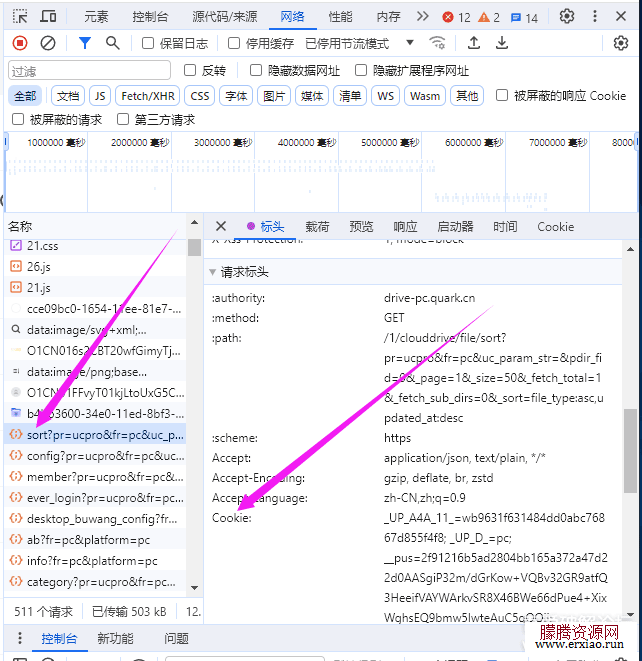Select the 时间 tab
The width and height of the screenshot is (642, 661).
[505, 227]
